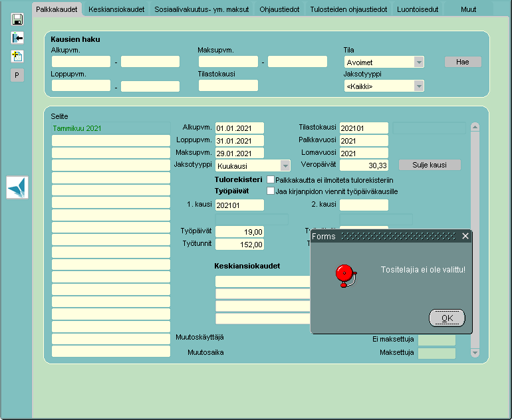This screenshot has height=420, width=512.
Task: Click the Työpäivät field with 19,00
Action: [239, 232]
